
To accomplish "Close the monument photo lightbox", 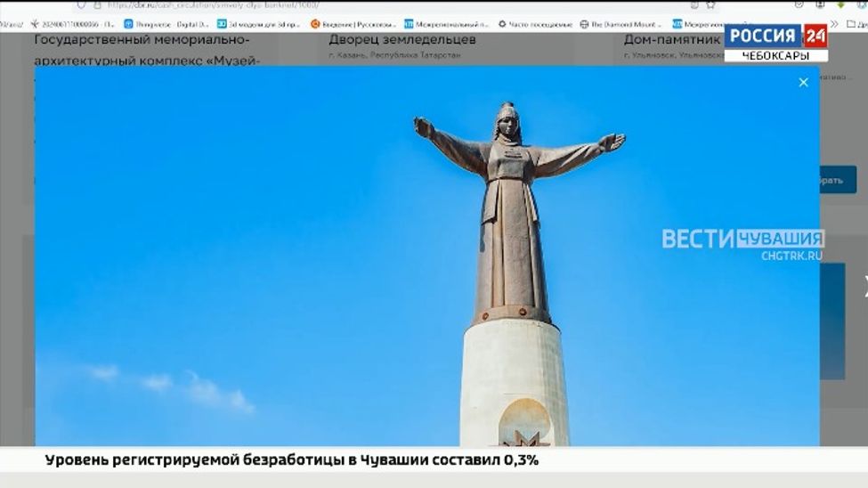I will click(x=803, y=83).
